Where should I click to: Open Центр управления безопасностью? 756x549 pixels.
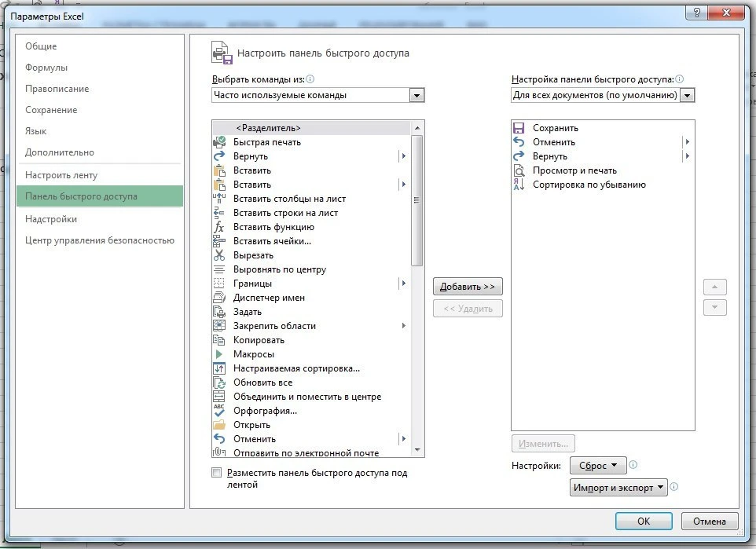point(100,240)
